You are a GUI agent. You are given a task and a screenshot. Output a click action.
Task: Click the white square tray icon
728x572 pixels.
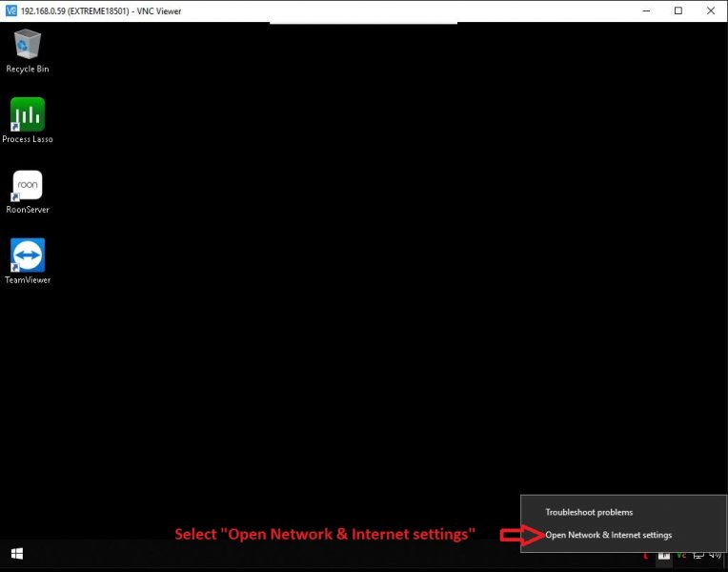663,554
